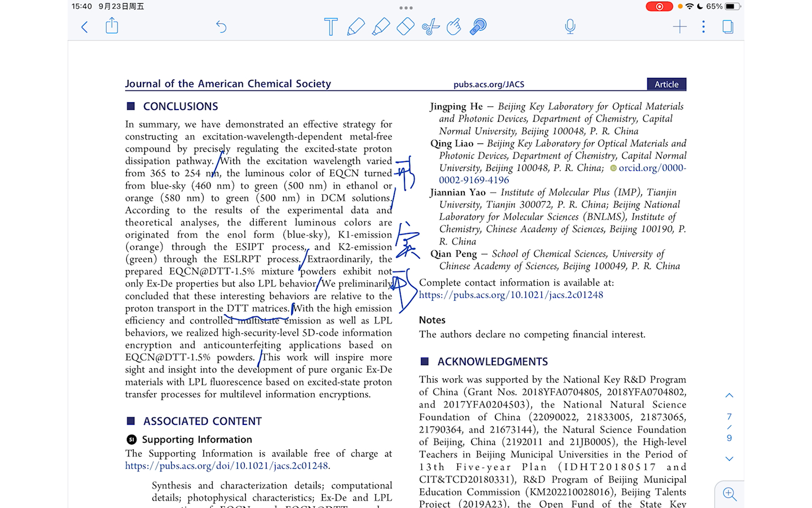
Task: Select the Pen tool
Action: click(356, 26)
